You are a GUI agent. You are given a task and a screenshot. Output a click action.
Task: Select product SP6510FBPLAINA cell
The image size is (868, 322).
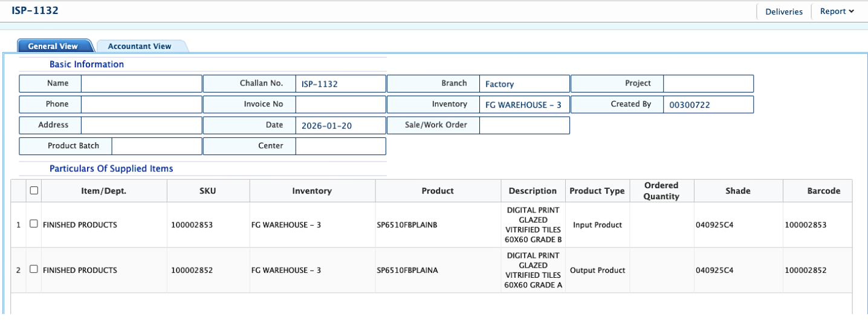[406, 271]
